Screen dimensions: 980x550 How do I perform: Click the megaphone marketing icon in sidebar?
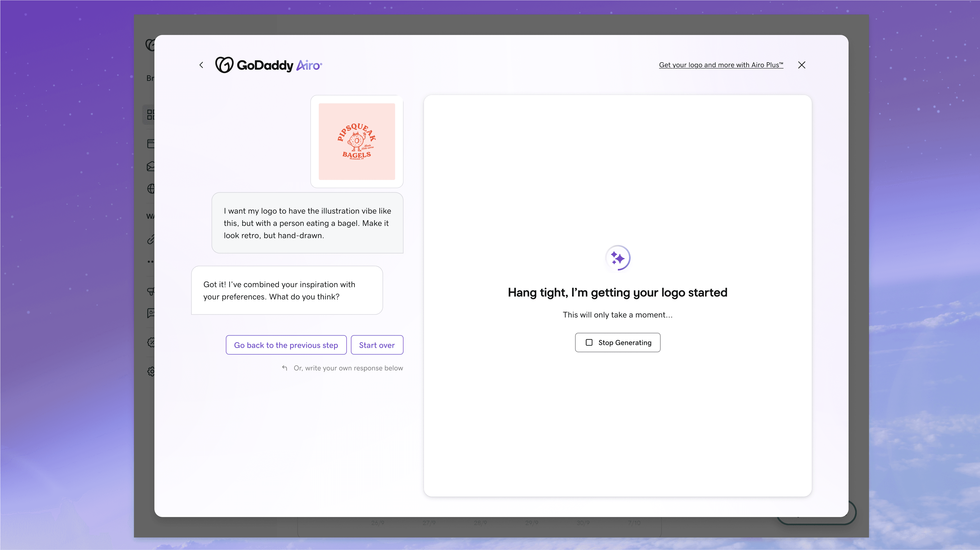(151, 291)
